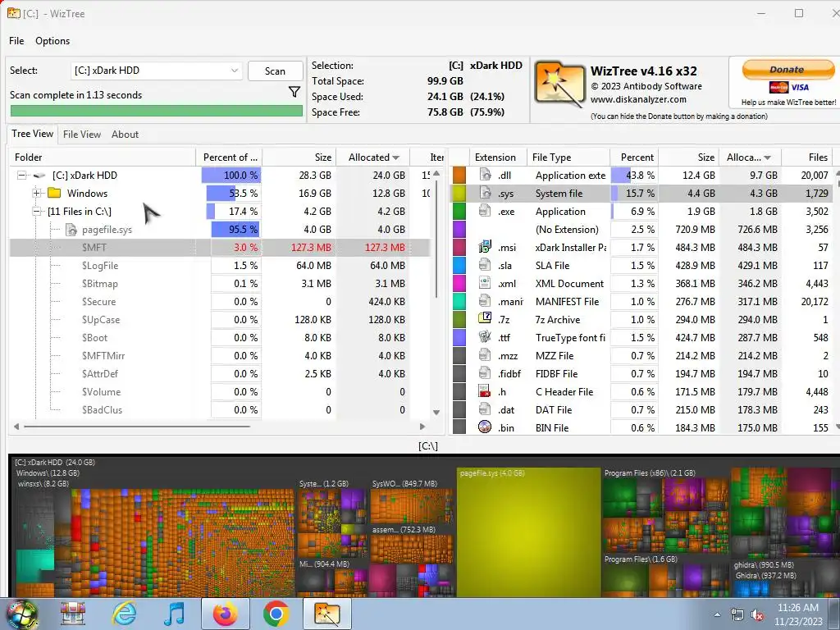Click the .7z archive icon
The width and height of the screenshot is (840, 630).
click(486, 319)
